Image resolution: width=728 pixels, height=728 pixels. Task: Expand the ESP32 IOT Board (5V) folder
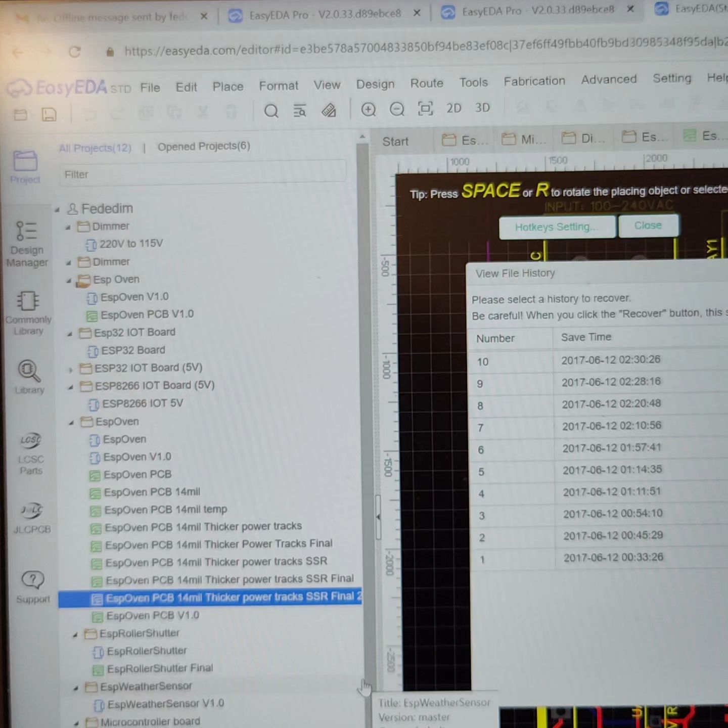[x=71, y=370]
